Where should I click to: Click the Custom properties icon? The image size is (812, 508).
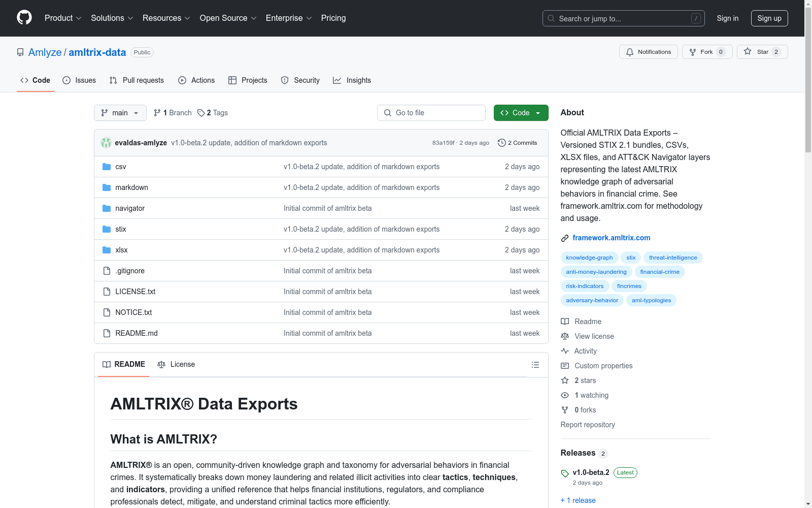[565, 366]
